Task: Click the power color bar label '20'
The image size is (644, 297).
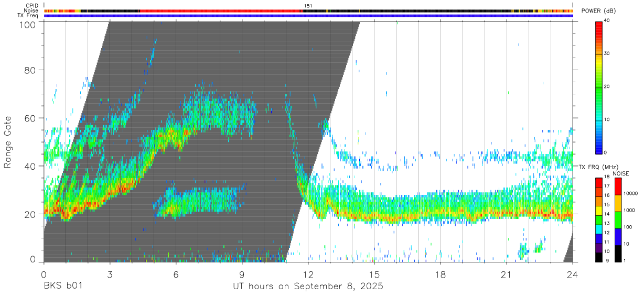Action: pyautogui.click(x=607, y=86)
